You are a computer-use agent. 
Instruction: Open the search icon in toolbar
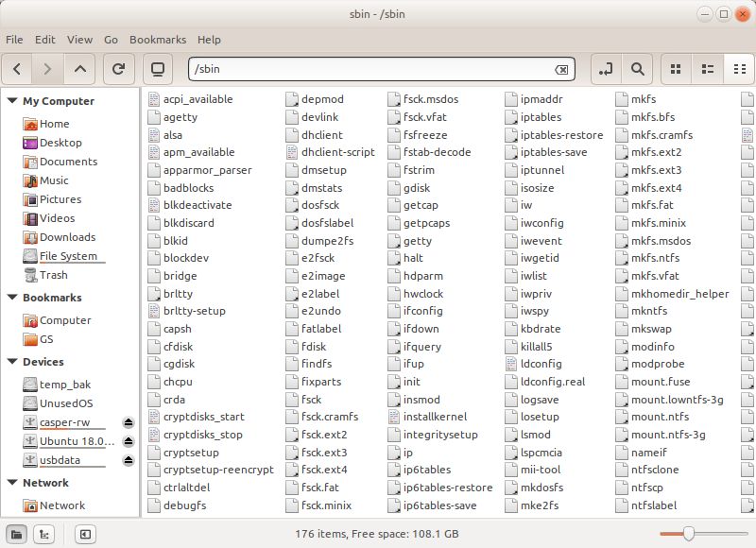(637, 69)
